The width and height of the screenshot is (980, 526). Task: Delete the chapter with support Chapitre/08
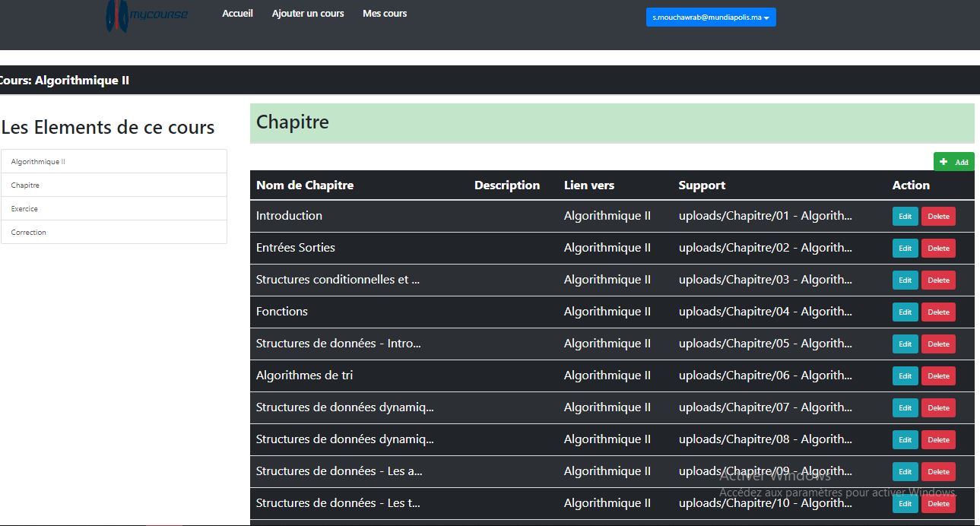938,440
